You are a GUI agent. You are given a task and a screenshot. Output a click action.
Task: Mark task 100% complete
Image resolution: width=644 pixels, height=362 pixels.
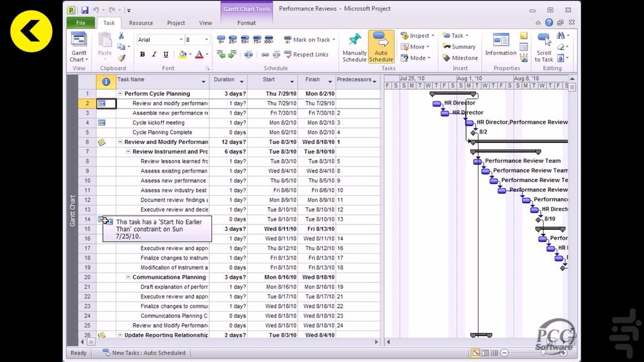(x=269, y=40)
